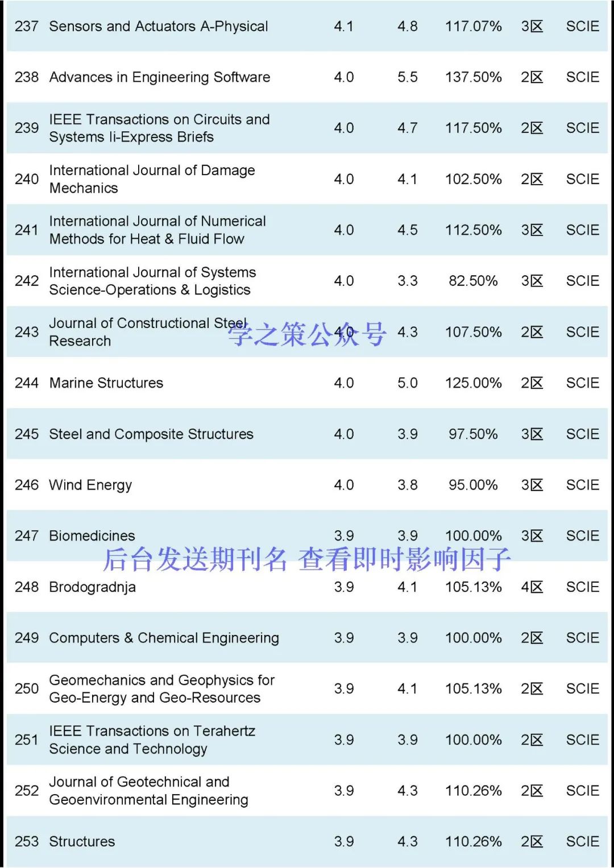Open the Biomedicines journal entry
This screenshot has height=868, width=614.
tap(92, 535)
